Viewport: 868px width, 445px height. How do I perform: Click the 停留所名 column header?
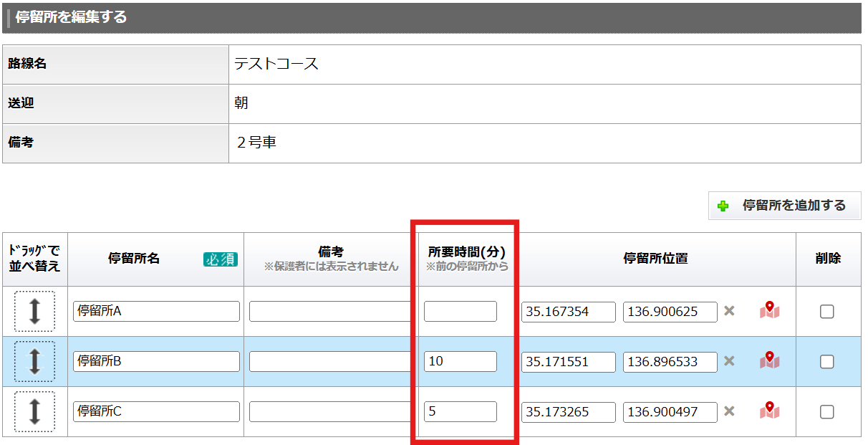(x=134, y=259)
